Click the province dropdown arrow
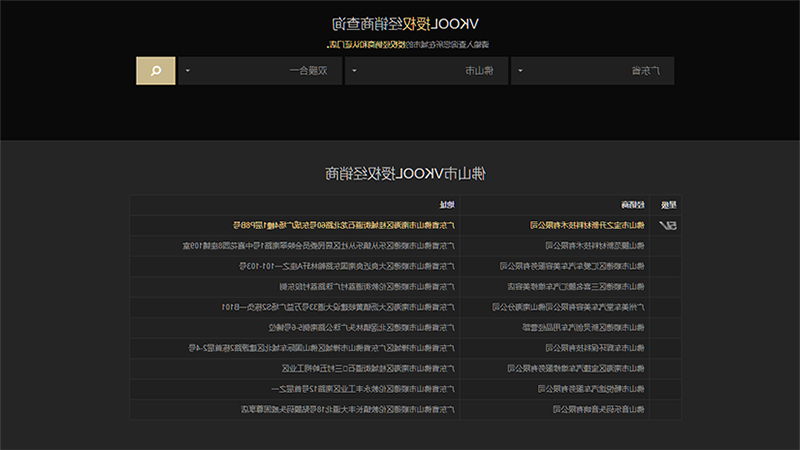The width and height of the screenshot is (800, 450). 520,70
